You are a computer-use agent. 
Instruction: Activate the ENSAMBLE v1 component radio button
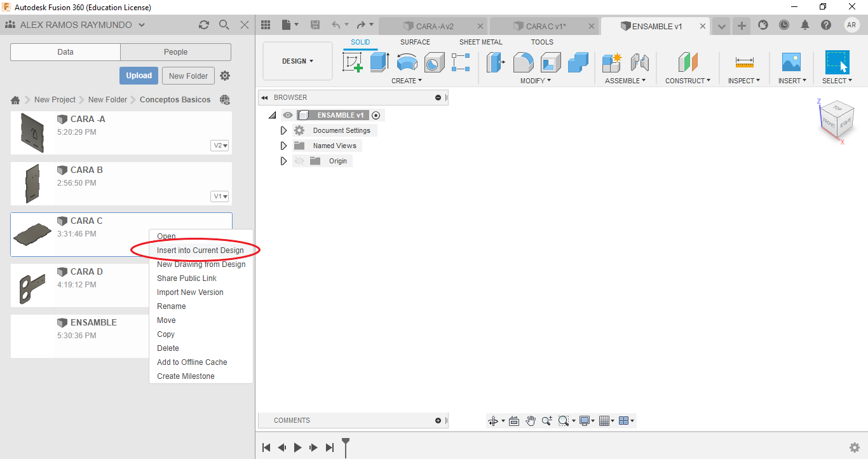376,115
